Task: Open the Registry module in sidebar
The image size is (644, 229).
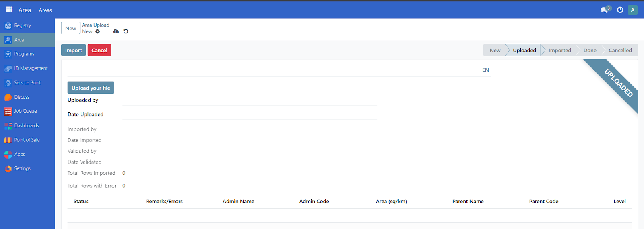Action: [23, 25]
